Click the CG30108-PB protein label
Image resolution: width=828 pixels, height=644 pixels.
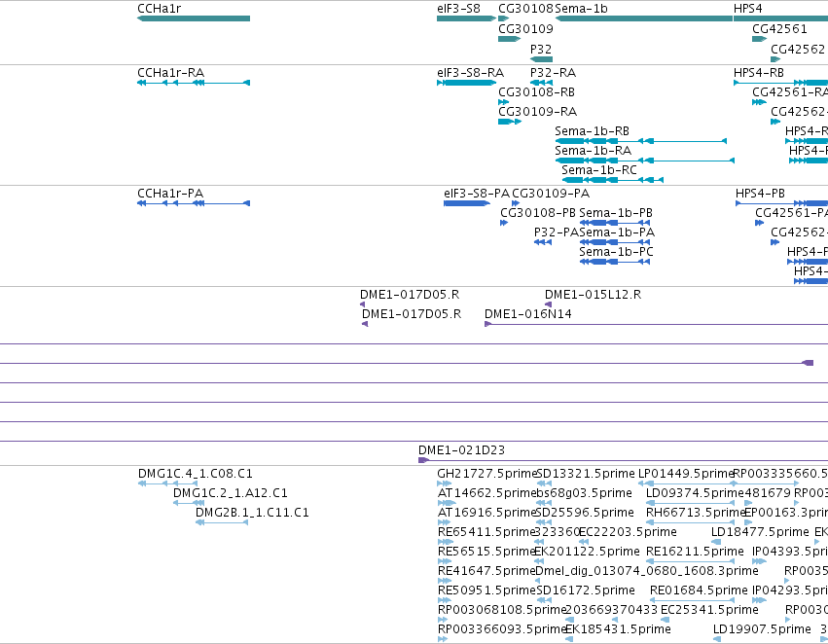tap(537, 213)
